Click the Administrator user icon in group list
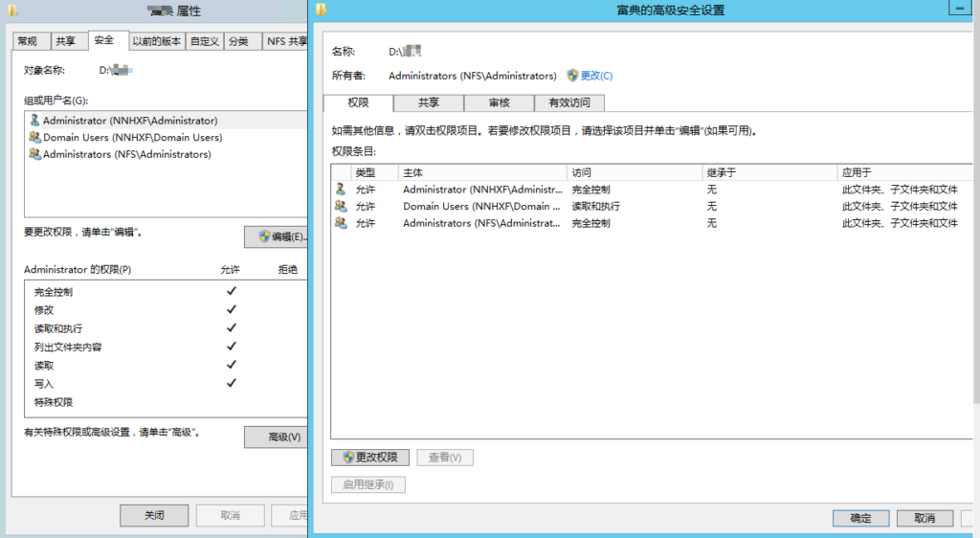This screenshot has width=980, height=538. click(34, 121)
